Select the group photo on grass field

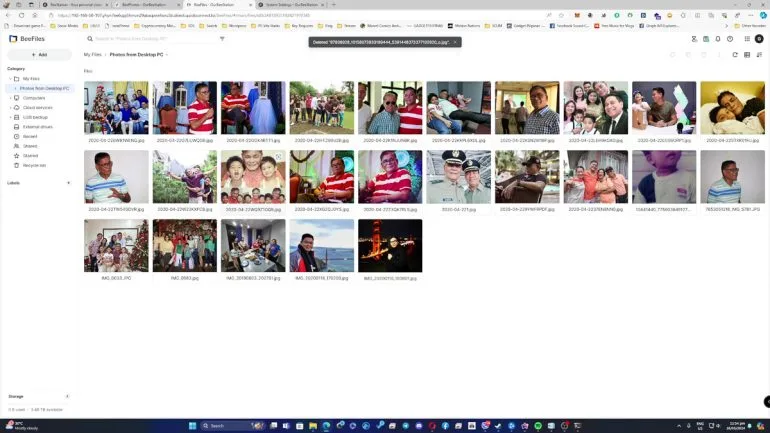(x=322, y=108)
